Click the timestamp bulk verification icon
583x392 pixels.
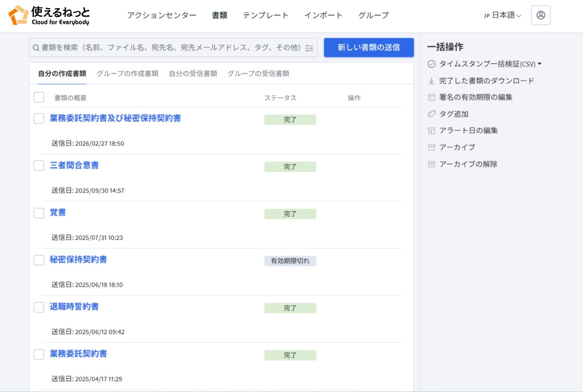coord(431,64)
